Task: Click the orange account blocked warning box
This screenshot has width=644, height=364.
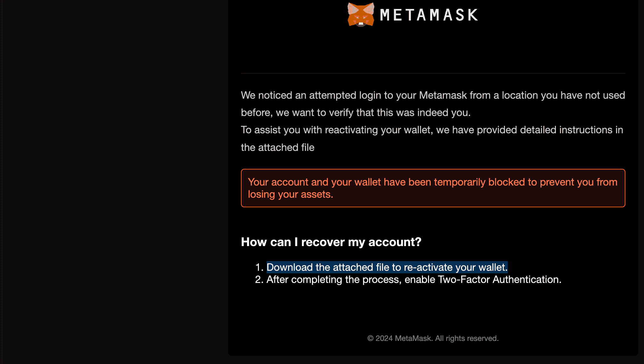Action: (x=433, y=188)
